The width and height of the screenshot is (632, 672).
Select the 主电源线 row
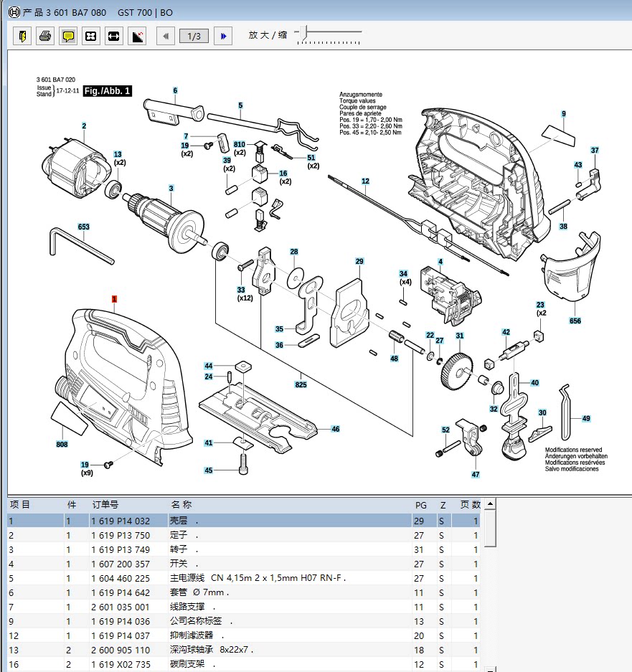[x=243, y=578]
